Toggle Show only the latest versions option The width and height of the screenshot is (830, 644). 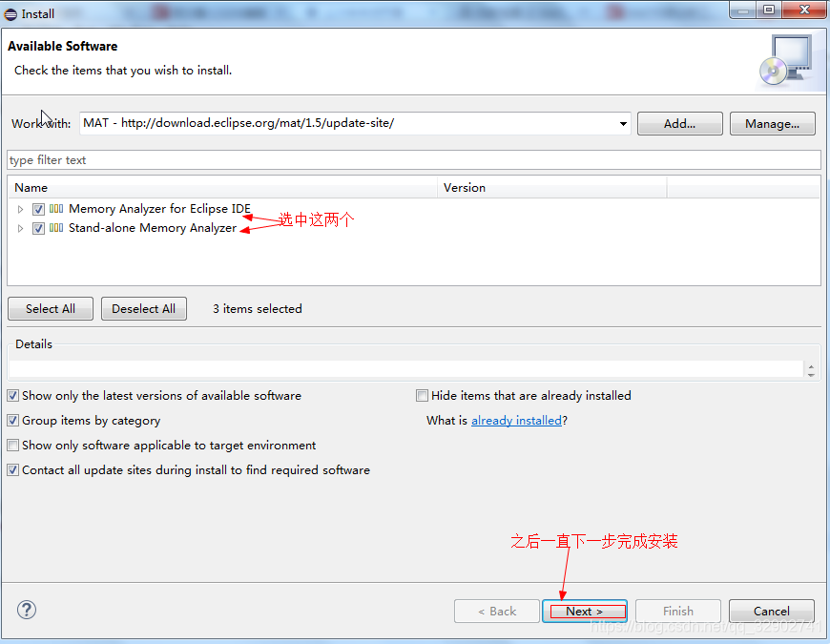tap(13, 395)
